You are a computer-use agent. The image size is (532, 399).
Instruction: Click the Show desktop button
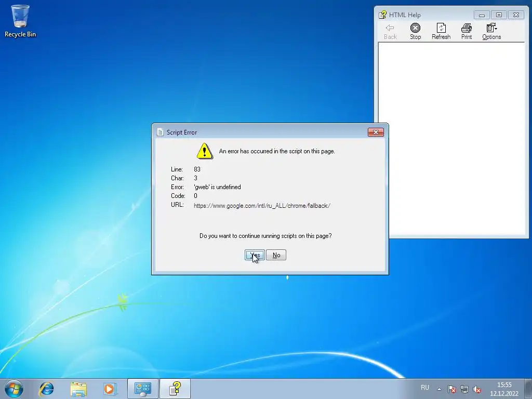coord(528,389)
